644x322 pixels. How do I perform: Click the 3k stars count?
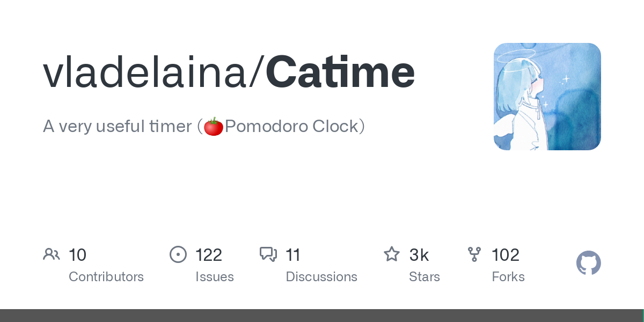(x=419, y=255)
